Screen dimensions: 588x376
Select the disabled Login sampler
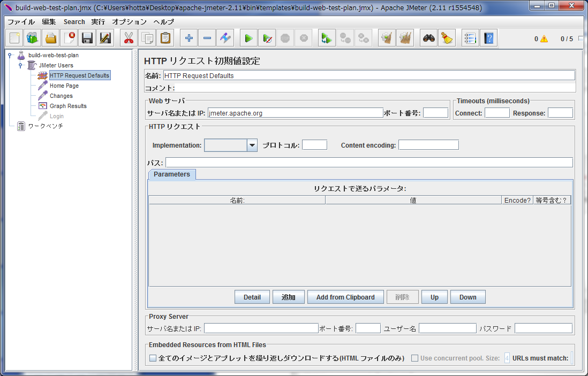pyautogui.click(x=57, y=116)
